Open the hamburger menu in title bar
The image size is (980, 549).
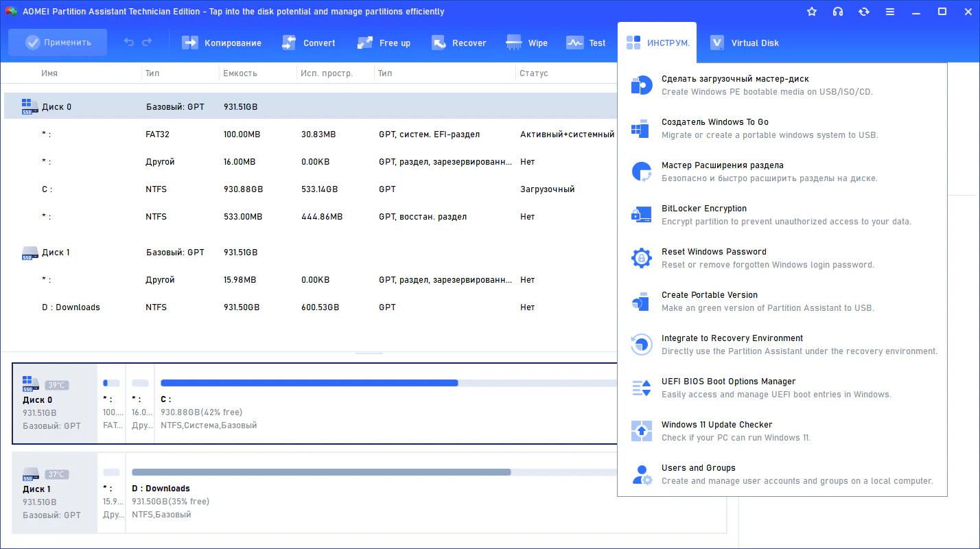click(890, 12)
